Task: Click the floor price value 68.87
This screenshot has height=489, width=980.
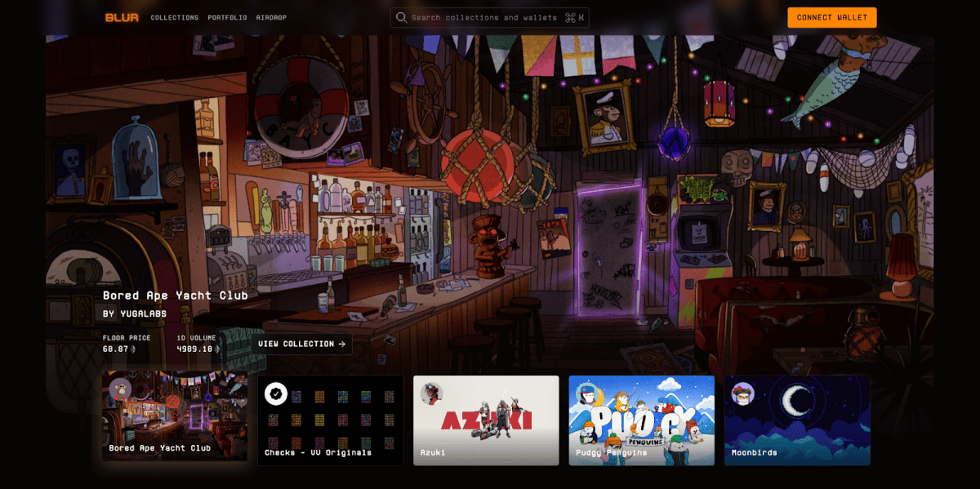Action: pyautogui.click(x=117, y=349)
